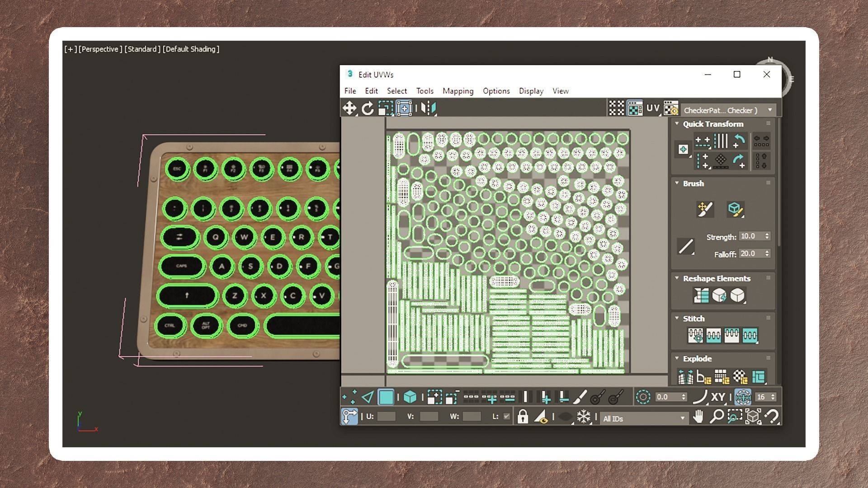The image size is (868, 488).
Task: Toggle the Lock selection padlock
Action: (x=523, y=417)
